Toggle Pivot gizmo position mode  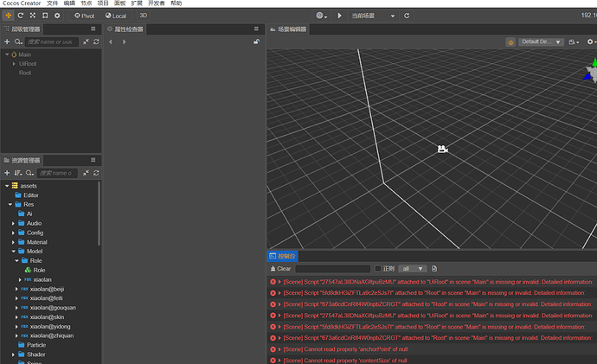[84, 16]
